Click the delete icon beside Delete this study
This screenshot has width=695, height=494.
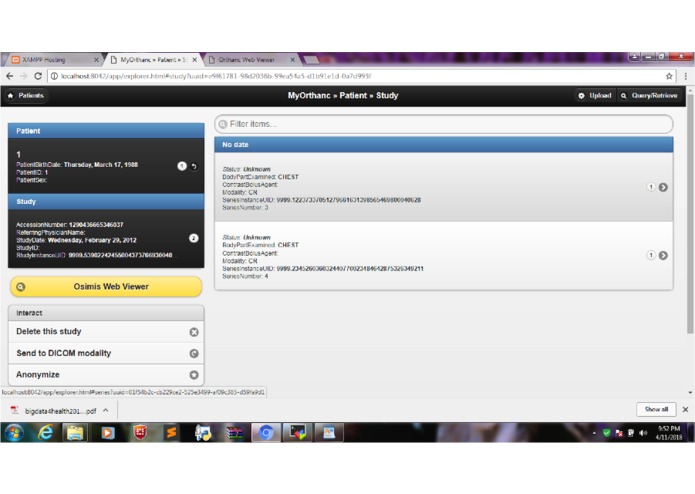pyautogui.click(x=194, y=332)
